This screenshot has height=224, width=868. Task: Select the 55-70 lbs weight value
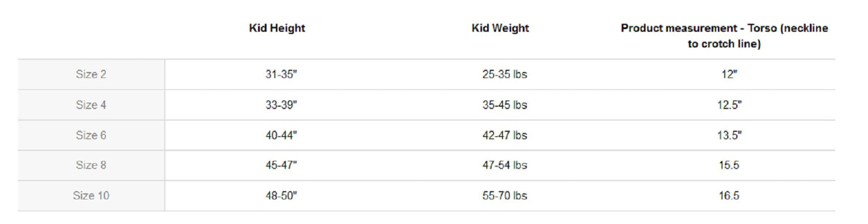[504, 195]
